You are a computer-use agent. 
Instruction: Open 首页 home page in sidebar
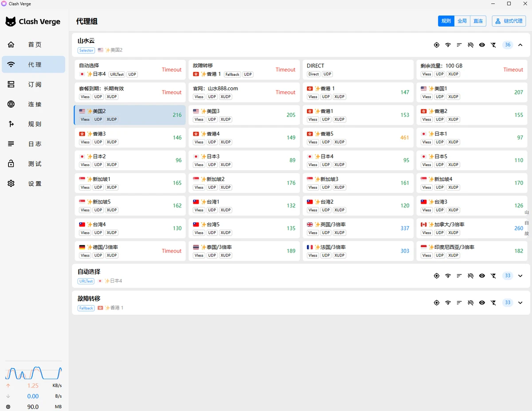(x=34, y=44)
